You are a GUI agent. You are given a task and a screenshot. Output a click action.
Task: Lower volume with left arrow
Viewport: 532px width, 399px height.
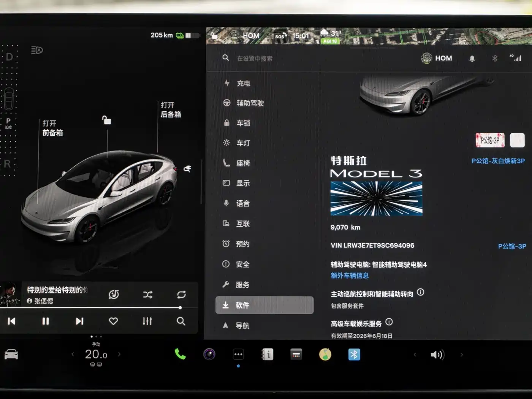(x=415, y=355)
